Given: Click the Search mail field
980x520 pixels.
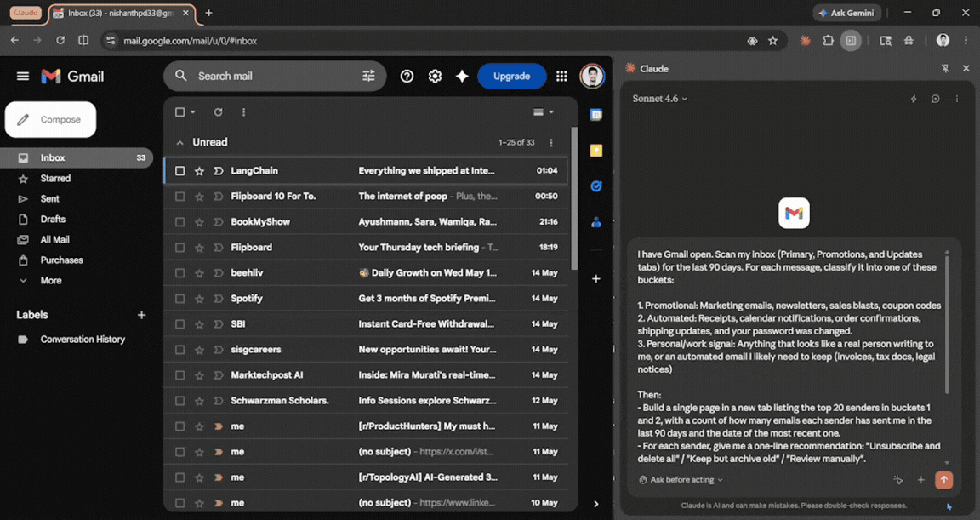Looking at the screenshot, I should click(x=275, y=77).
